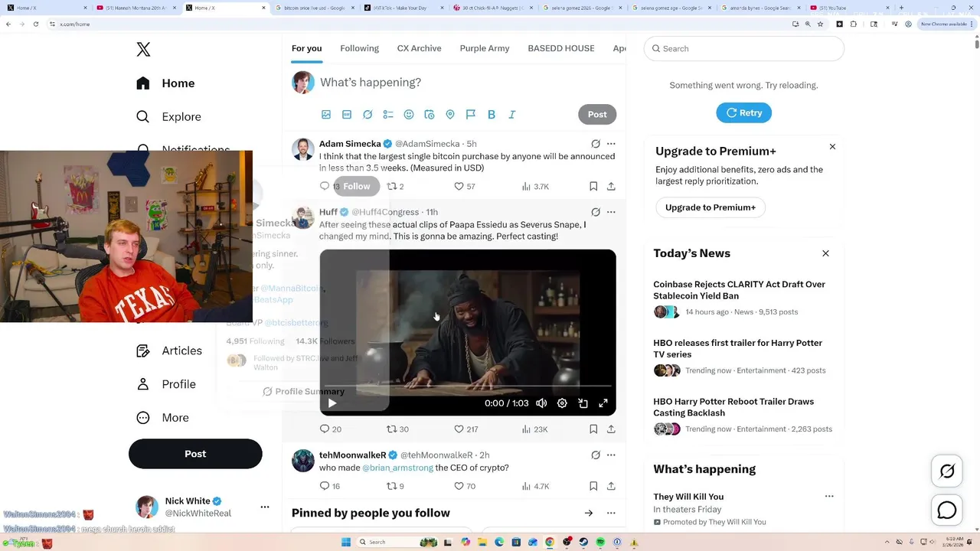Image resolution: width=980 pixels, height=551 pixels.
Task: Add a GIF to the post
Action: [347, 115]
